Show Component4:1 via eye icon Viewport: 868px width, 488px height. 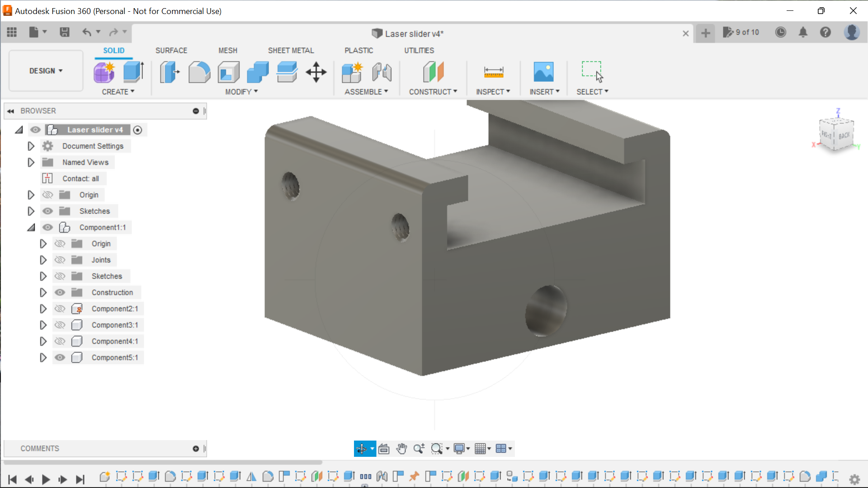point(60,341)
